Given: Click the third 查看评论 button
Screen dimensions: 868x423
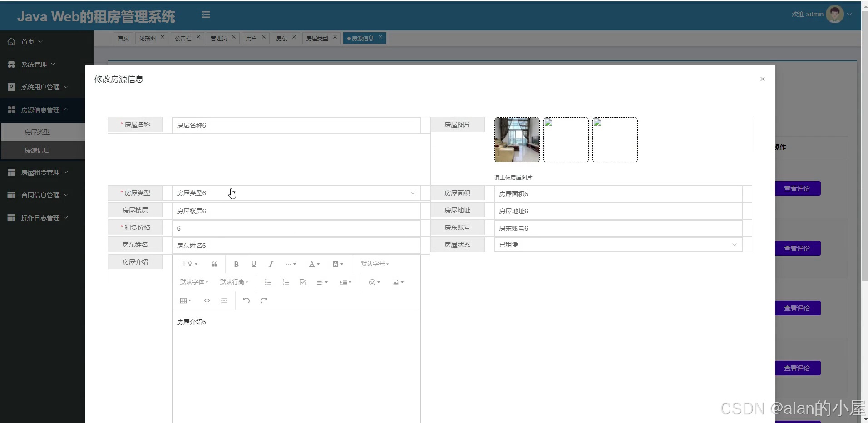Looking at the screenshot, I should [797, 308].
